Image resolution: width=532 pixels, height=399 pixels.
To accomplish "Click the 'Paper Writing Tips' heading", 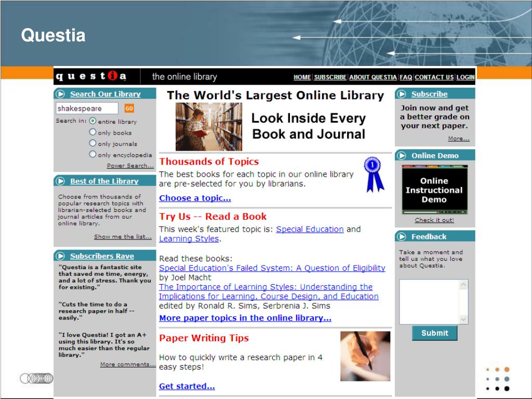I will click(204, 338).
